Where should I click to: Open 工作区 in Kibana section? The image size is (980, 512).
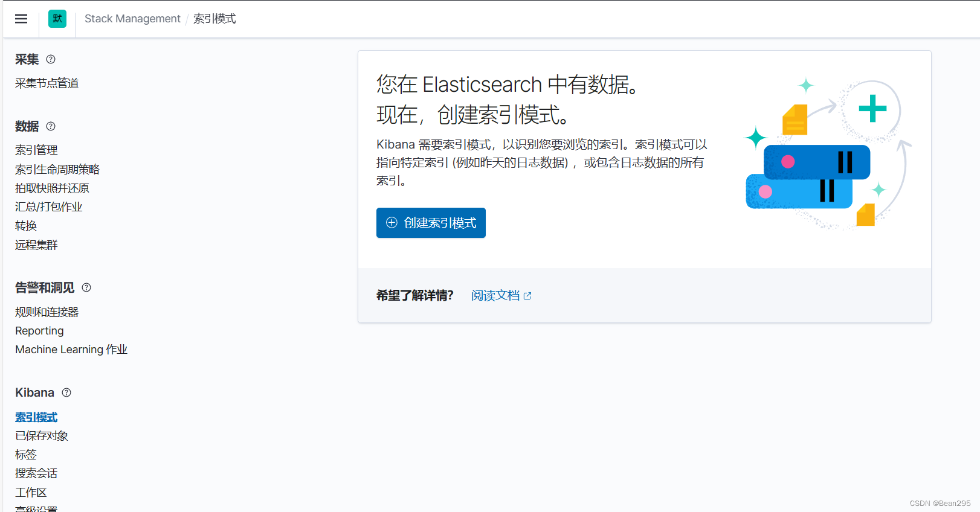[x=31, y=493]
